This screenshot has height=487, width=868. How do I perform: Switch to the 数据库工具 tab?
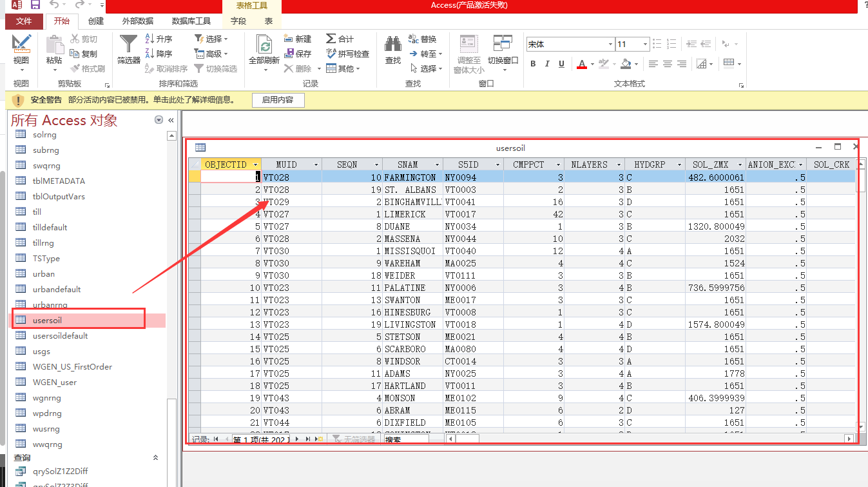(x=191, y=21)
